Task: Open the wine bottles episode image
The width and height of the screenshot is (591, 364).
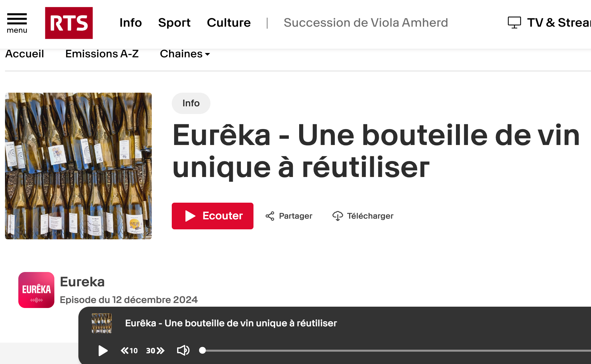Action: [78, 166]
